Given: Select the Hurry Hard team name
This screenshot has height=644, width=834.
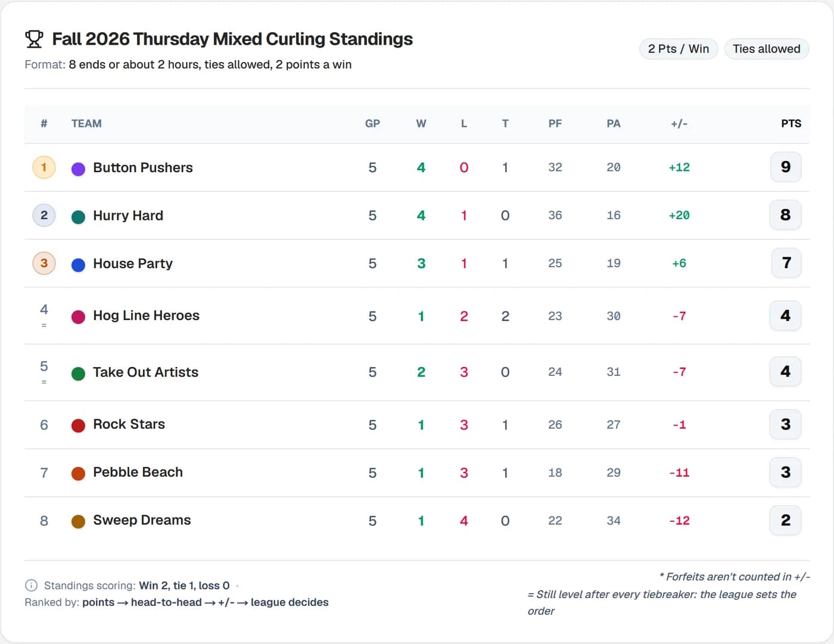Looking at the screenshot, I should [x=128, y=215].
